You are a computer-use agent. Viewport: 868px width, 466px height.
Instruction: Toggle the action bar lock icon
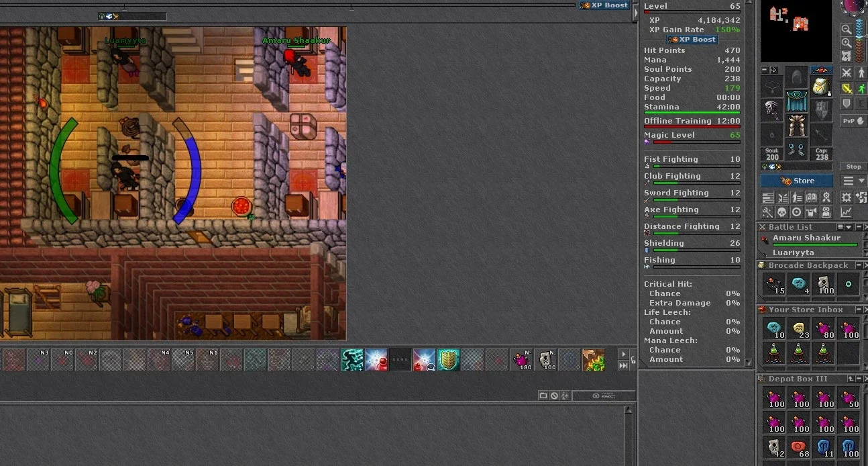click(633, 360)
